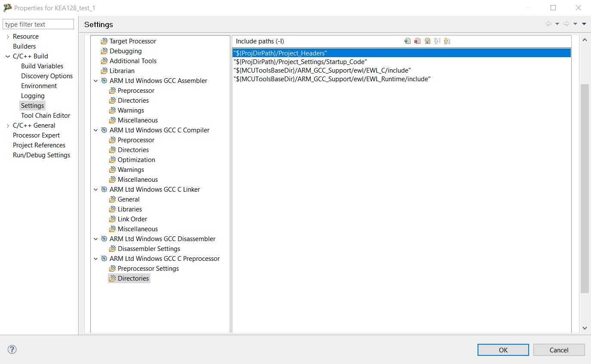Screen dimensions: 591x364
Task: Expand the C/C++ General tree item
Action: pyautogui.click(x=8, y=125)
